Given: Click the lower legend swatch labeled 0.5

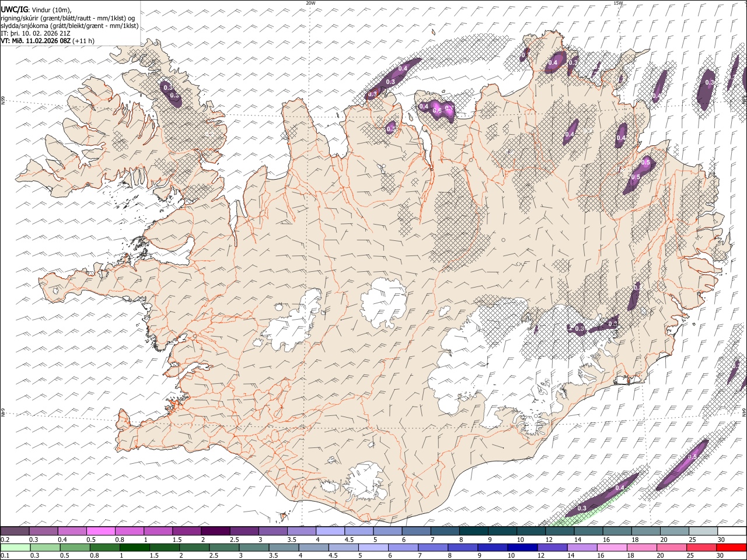Looking at the screenshot, I should [x=75, y=547].
